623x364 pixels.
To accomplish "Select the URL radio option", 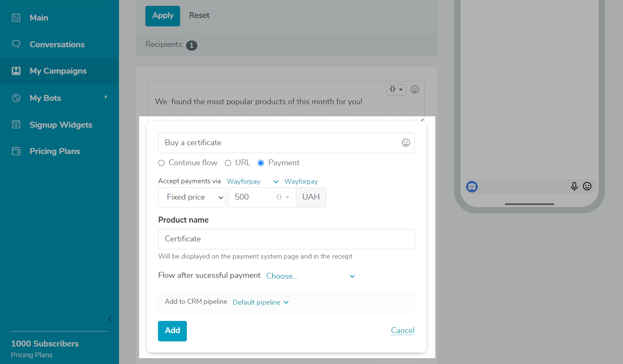I will [228, 163].
